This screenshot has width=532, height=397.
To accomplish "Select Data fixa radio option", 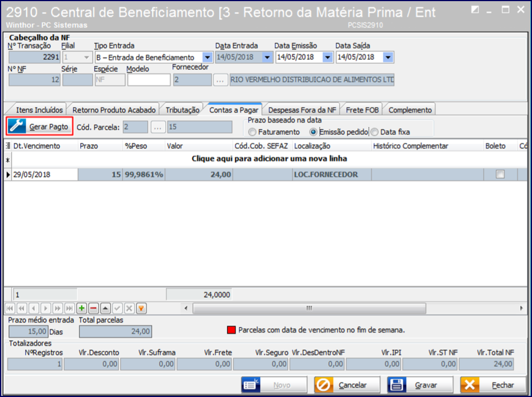I will coord(374,132).
